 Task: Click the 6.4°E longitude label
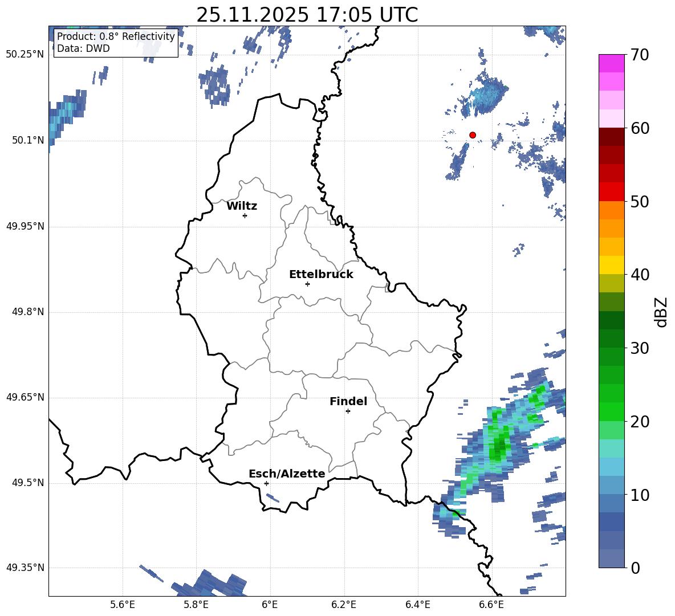coord(417,605)
